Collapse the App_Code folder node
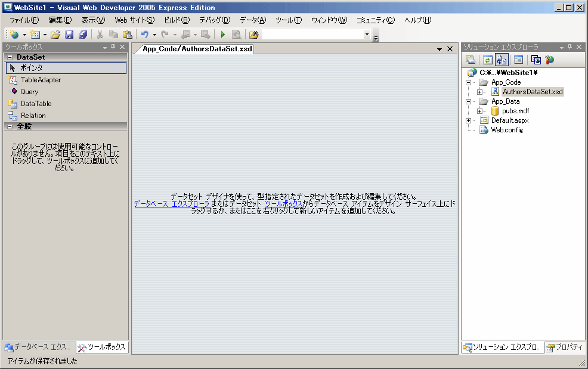This screenshot has width=588, height=369. pyautogui.click(x=468, y=82)
